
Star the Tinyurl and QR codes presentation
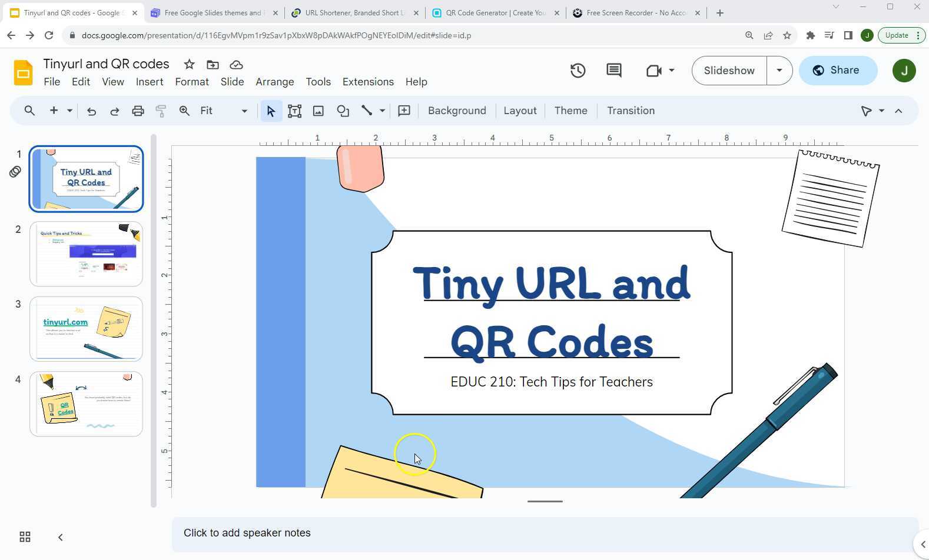(189, 64)
